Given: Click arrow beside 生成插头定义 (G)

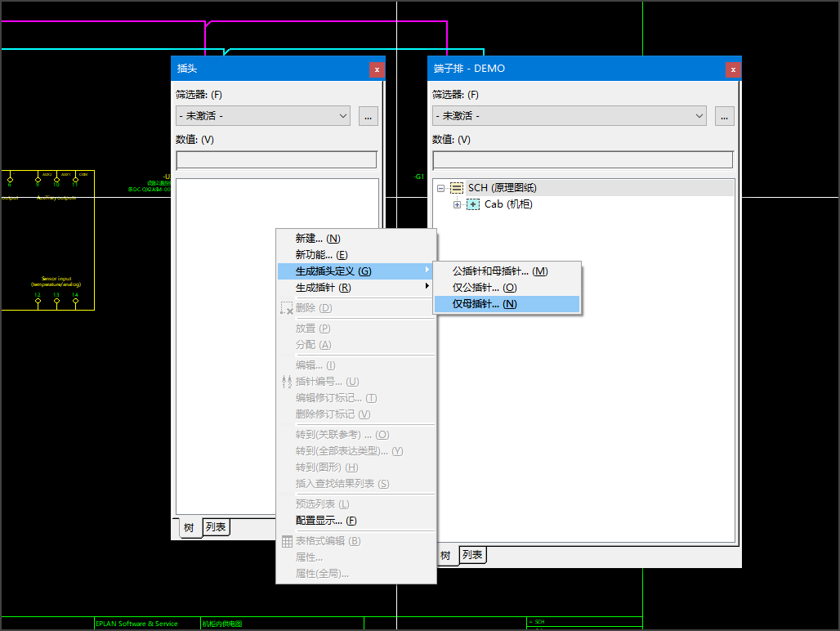Looking at the screenshot, I should pyautogui.click(x=427, y=270).
